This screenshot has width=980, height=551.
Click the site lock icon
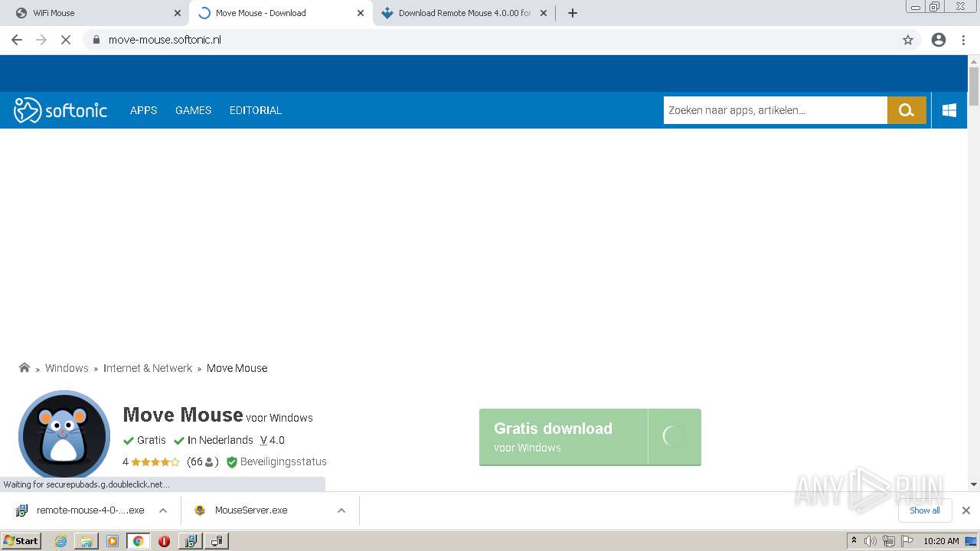[x=96, y=40]
